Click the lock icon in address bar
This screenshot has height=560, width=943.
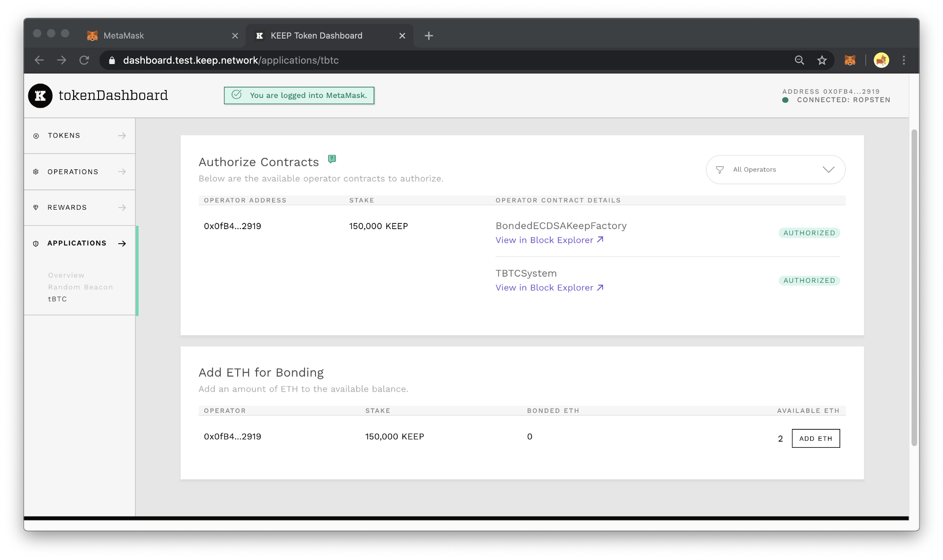pos(112,60)
